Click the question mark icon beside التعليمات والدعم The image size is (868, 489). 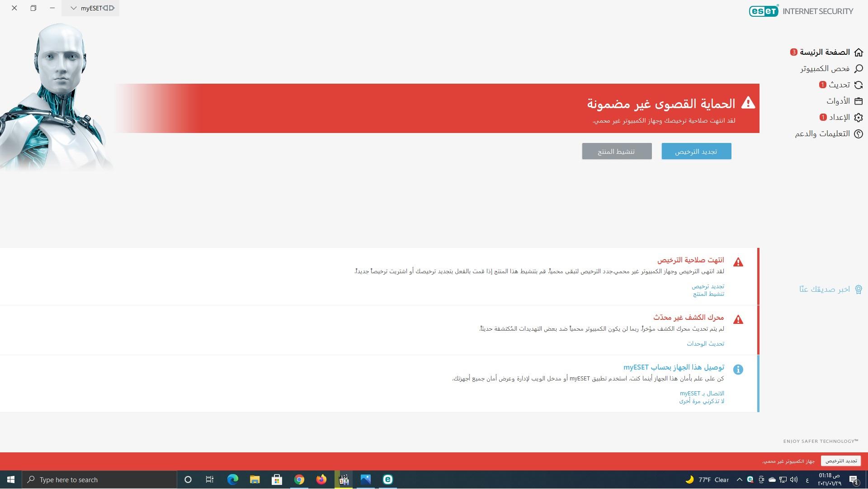[859, 133]
